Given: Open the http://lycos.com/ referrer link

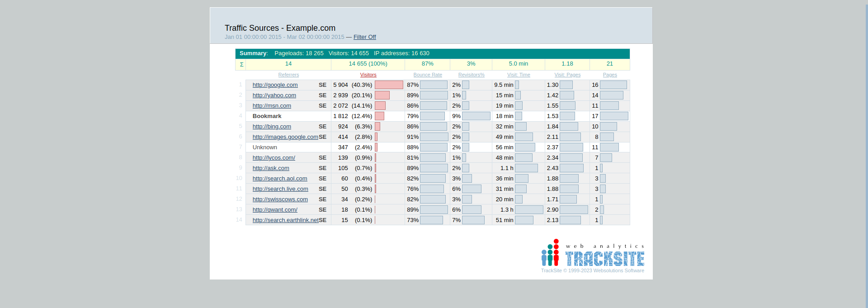Looking at the screenshot, I should pos(274,158).
